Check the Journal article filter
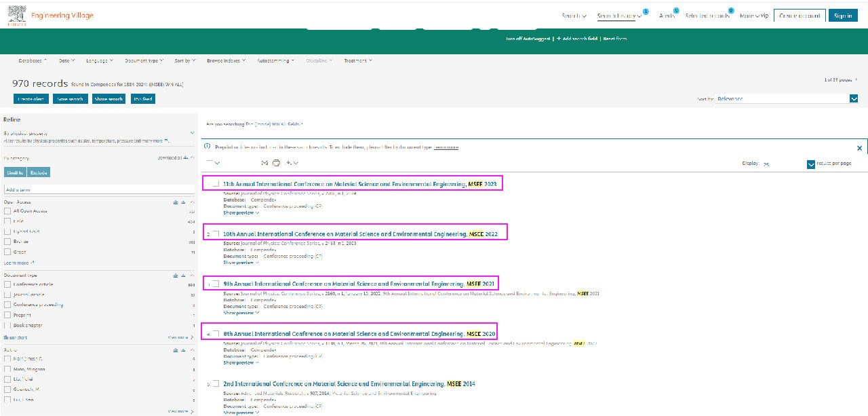The height and width of the screenshot is (416, 868). pos(7,295)
